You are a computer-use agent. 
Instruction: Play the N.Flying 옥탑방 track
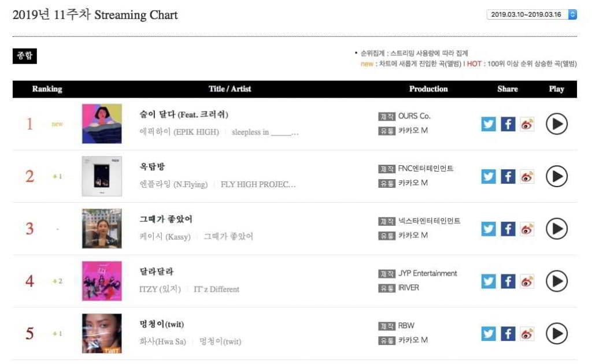click(x=557, y=176)
